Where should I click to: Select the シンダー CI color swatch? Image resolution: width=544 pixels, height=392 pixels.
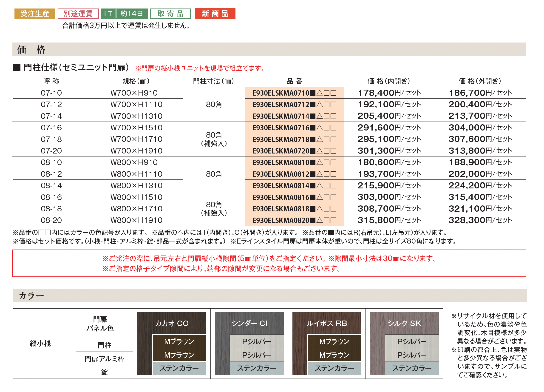[249, 324]
